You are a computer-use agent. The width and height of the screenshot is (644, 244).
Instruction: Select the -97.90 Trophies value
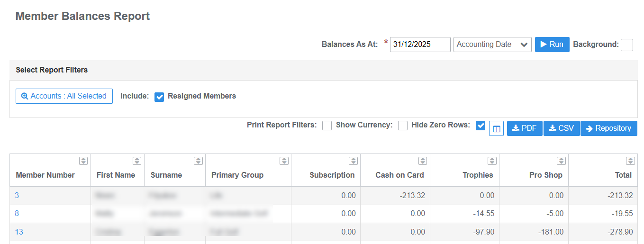click(484, 232)
